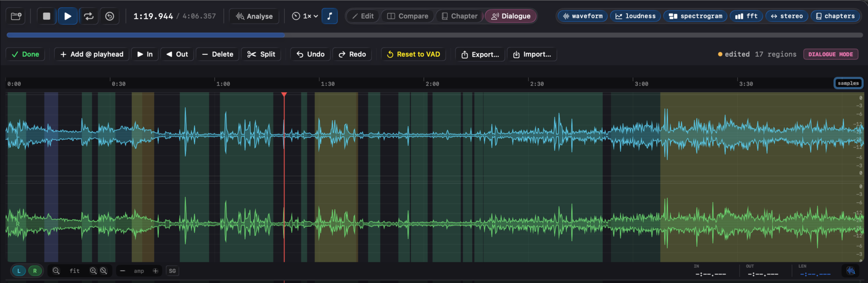Click the 2:30 mark on the ruler
Viewport: 868px width, 283px height.
click(x=537, y=84)
